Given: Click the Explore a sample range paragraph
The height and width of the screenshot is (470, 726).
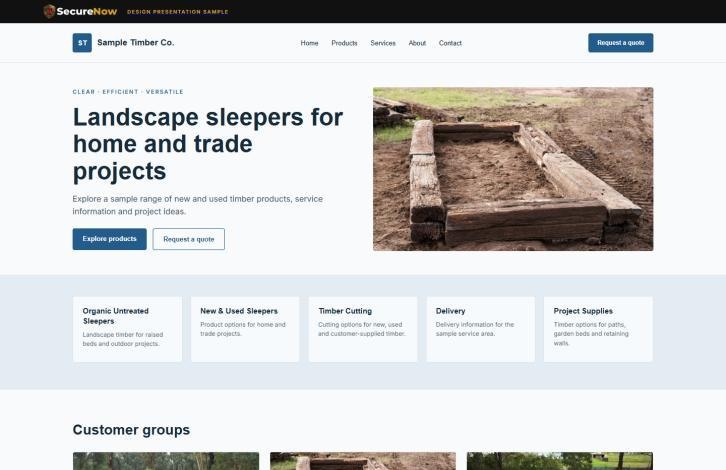Looking at the screenshot, I should pos(198,205).
